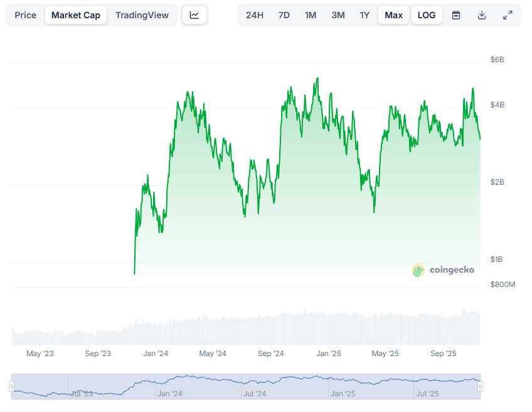This screenshot has width=532, height=412.
Task: Set time range to 24H
Action: pos(255,15)
